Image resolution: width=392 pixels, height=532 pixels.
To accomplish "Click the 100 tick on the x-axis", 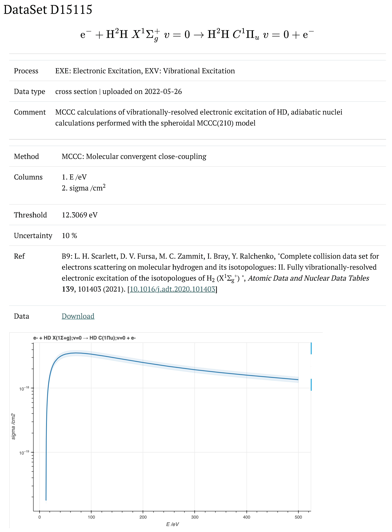I will click(91, 517).
